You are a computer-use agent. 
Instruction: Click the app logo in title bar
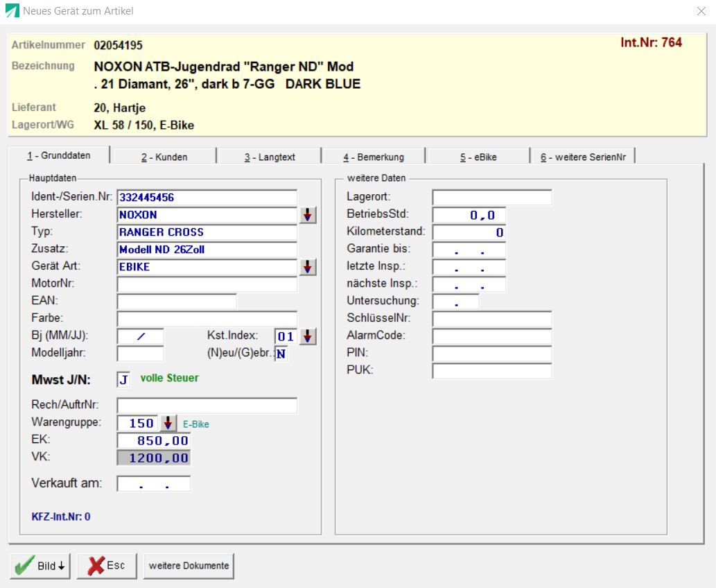[x=12, y=11]
